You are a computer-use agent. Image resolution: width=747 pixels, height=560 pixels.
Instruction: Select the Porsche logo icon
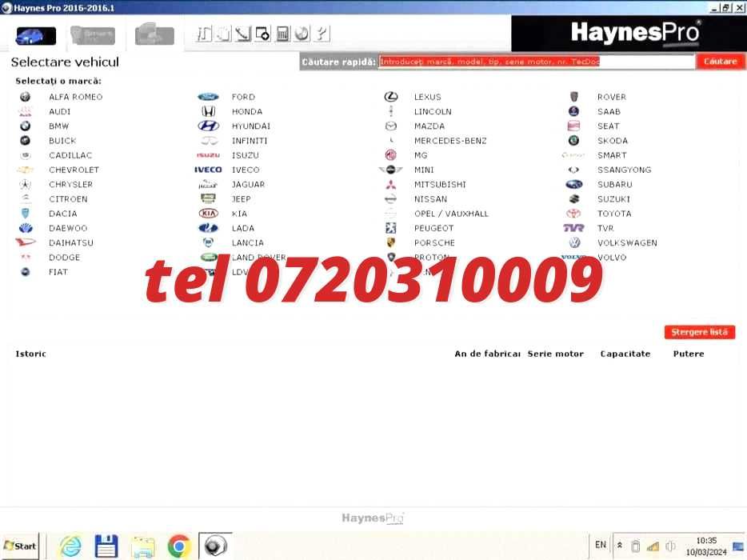tap(390, 242)
